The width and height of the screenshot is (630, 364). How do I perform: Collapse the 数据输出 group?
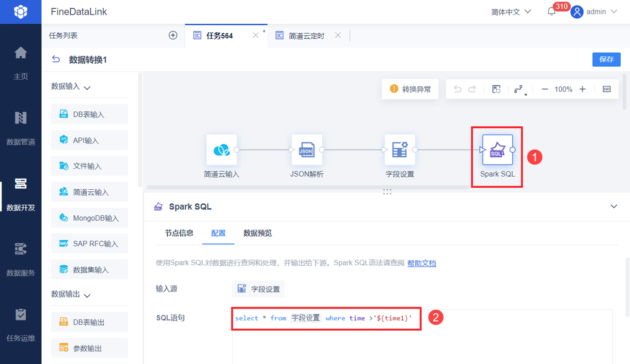tap(87, 295)
